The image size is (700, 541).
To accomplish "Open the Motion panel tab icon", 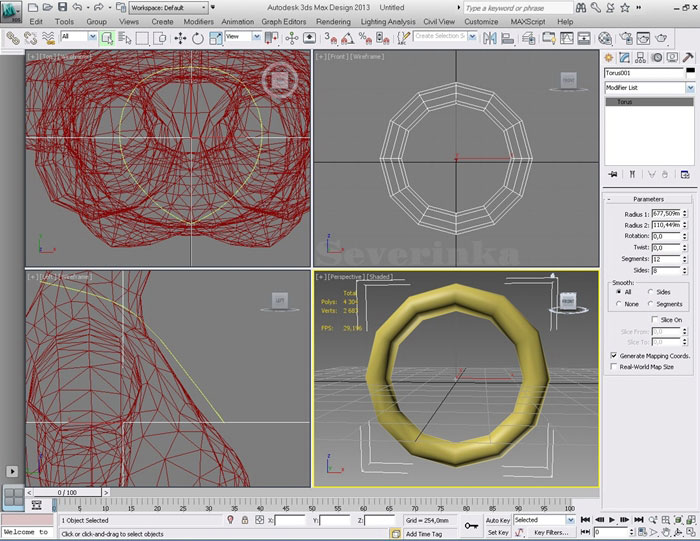I will [658, 58].
